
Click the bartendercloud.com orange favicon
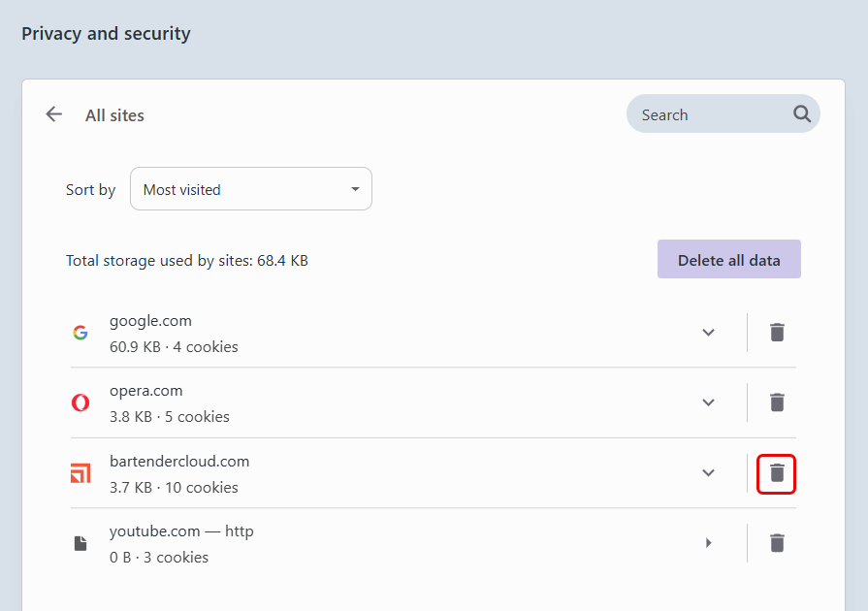(x=80, y=473)
